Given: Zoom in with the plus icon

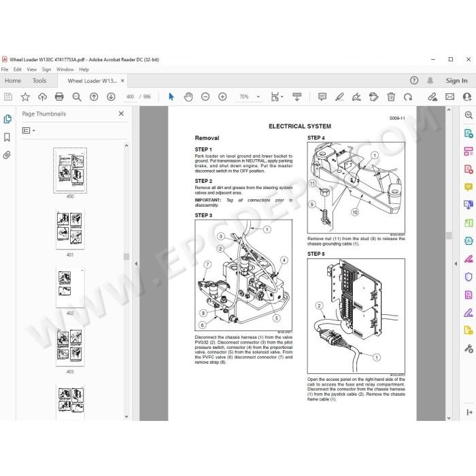Looking at the screenshot, I should (x=222, y=97).
